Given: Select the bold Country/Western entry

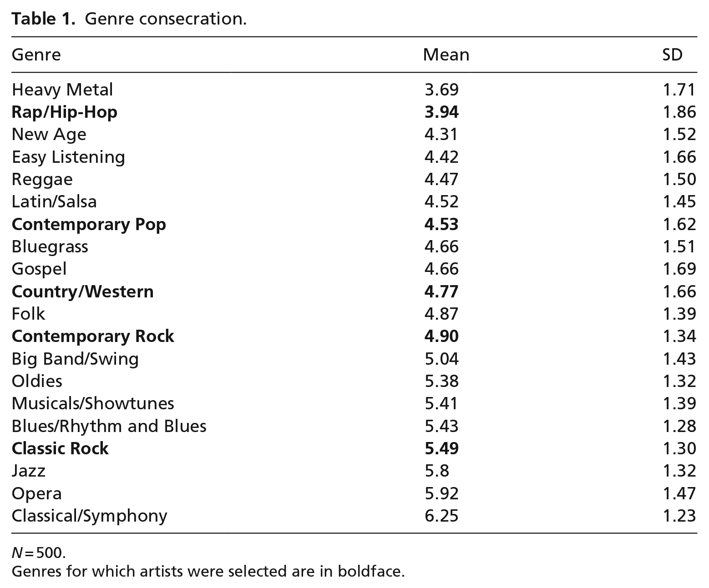Looking at the screenshot, I should pos(82,291).
